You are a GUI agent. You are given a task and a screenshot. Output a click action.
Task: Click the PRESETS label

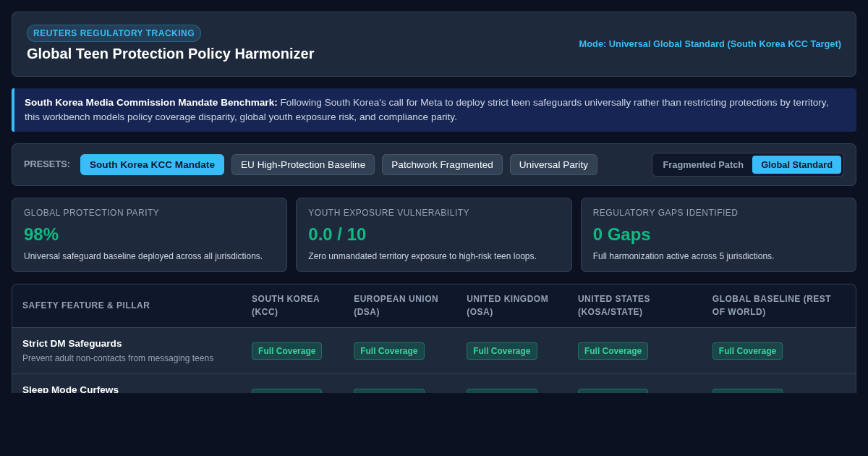(x=47, y=164)
